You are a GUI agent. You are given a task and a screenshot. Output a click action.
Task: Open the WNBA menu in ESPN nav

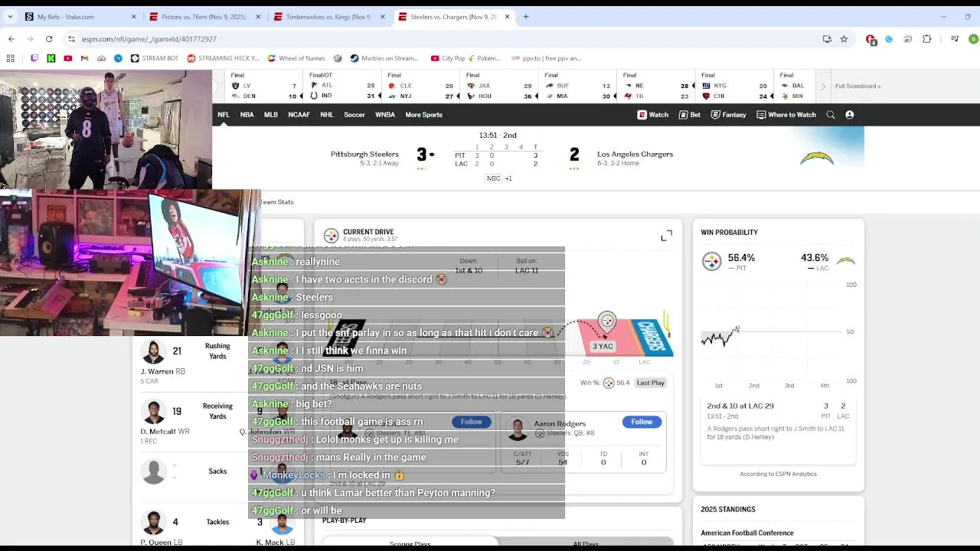385,115
